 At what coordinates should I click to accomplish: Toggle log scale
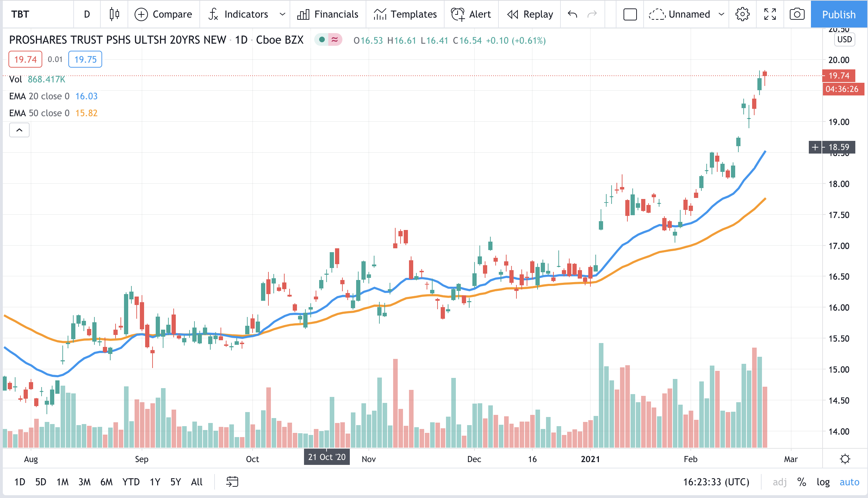[823, 482]
